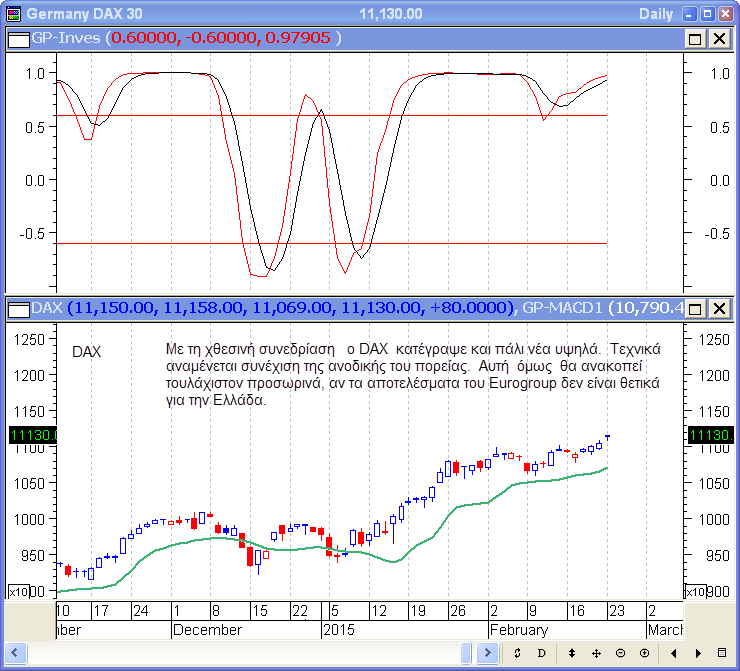Screen dimensions: 740x671
Task: Click the daily periodicity D button
Action: click(x=541, y=653)
